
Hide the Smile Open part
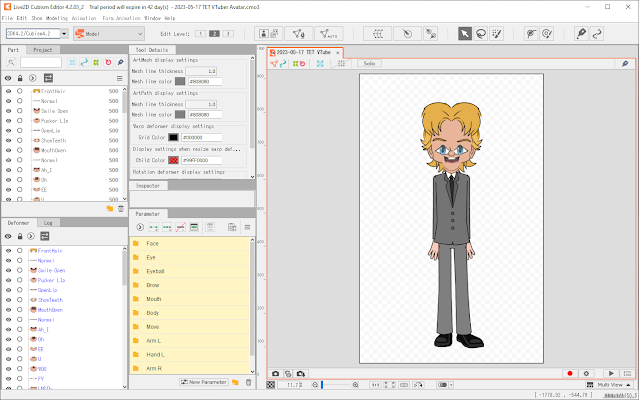tap(8, 111)
